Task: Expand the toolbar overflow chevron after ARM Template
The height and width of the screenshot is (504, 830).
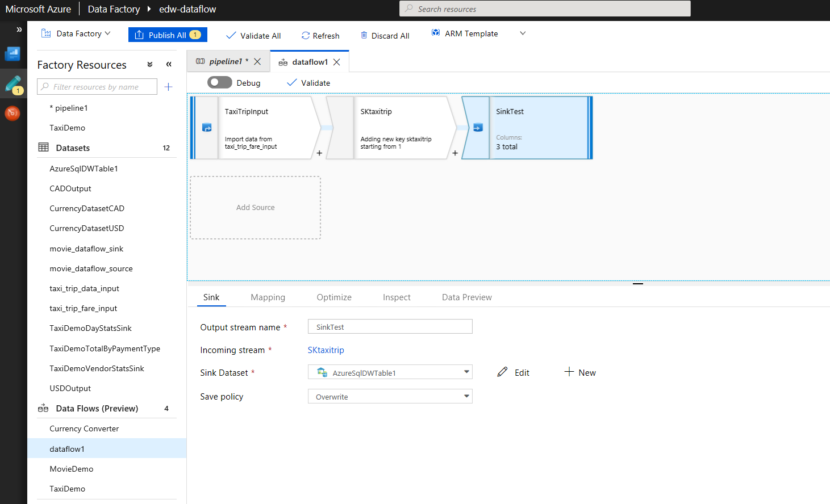Action: click(x=523, y=33)
